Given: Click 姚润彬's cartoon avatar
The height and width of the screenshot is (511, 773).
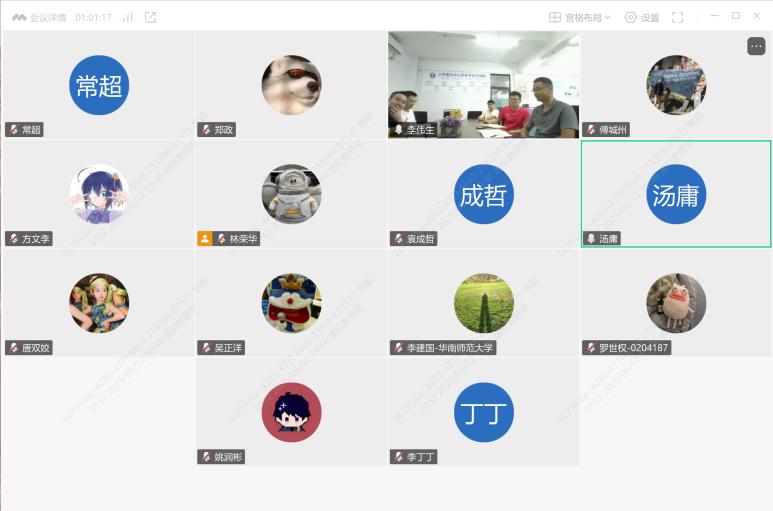Looking at the screenshot, I should [x=291, y=412].
